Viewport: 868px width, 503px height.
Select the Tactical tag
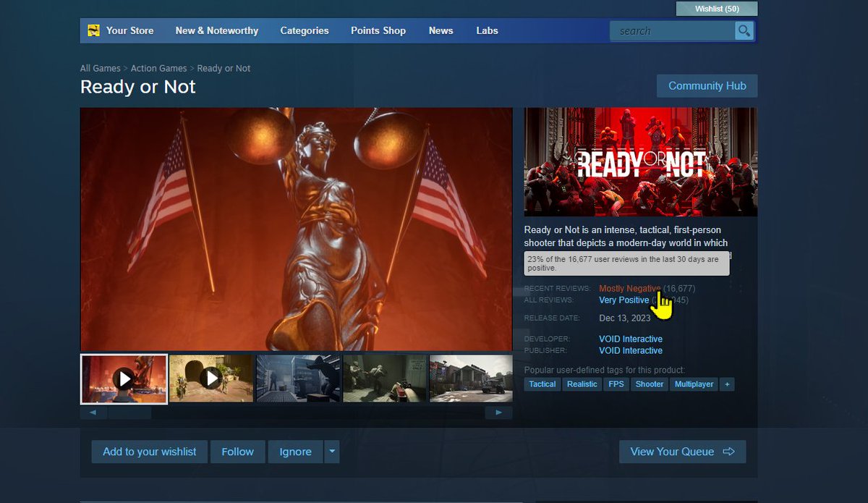pos(542,384)
